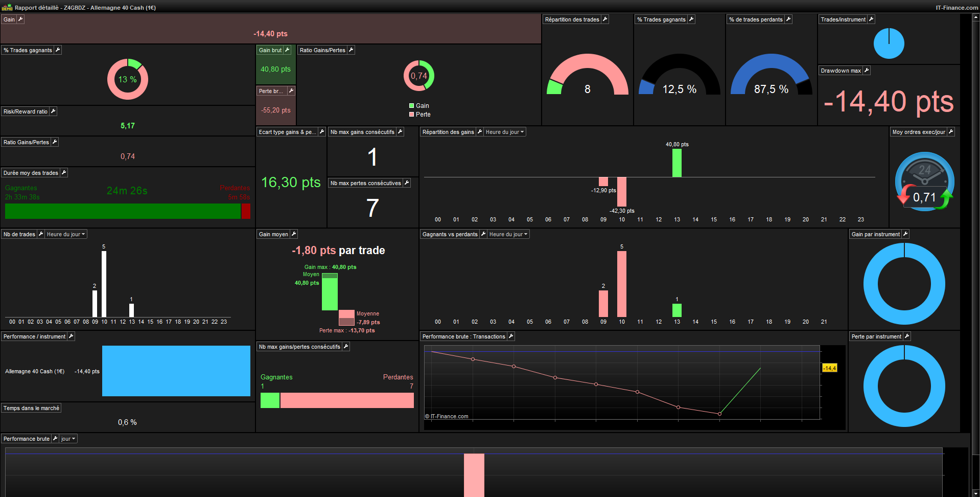Configure the Drawdown max widget via wrench
Viewport: 980px width, 497px height.
(x=867, y=71)
